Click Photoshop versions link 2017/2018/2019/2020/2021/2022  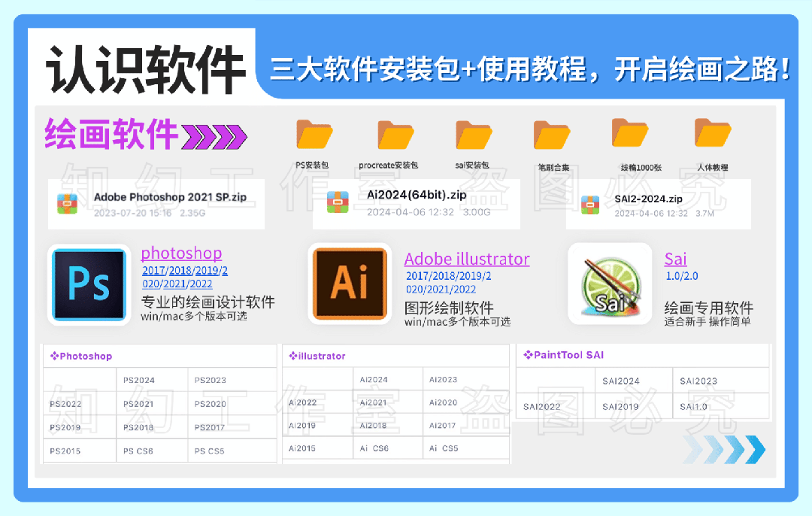(x=184, y=277)
